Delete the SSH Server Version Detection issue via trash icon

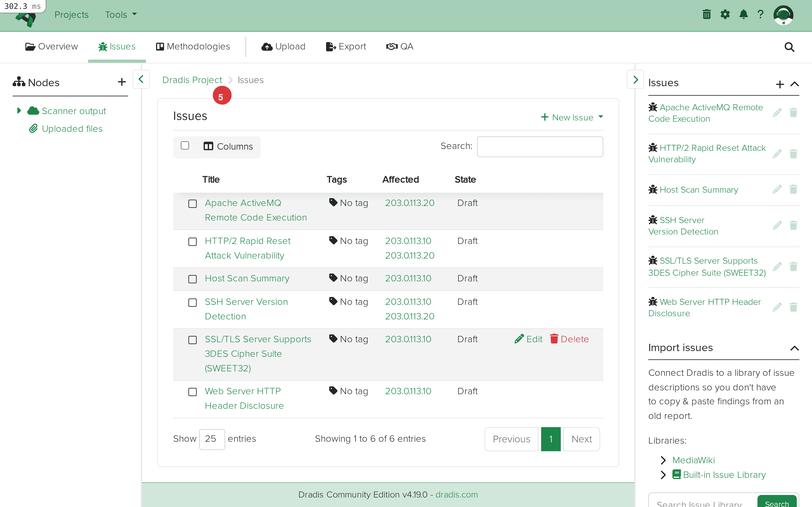(x=794, y=225)
